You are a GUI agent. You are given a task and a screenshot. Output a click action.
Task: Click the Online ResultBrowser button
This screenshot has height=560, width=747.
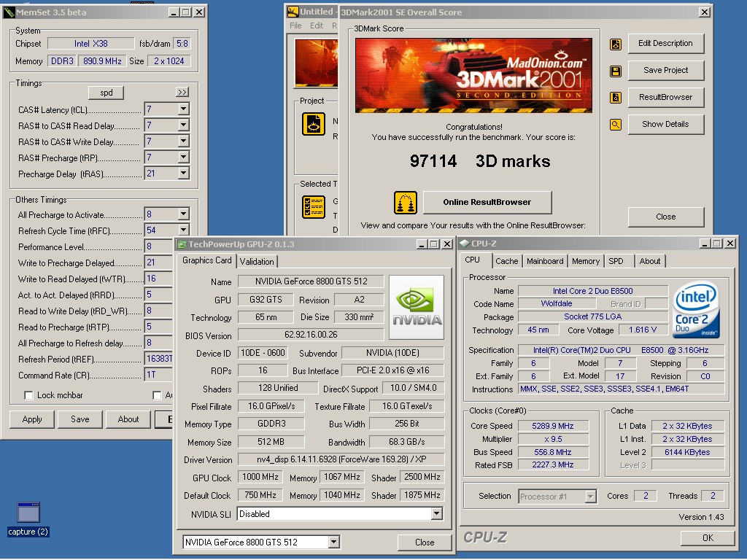click(487, 203)
